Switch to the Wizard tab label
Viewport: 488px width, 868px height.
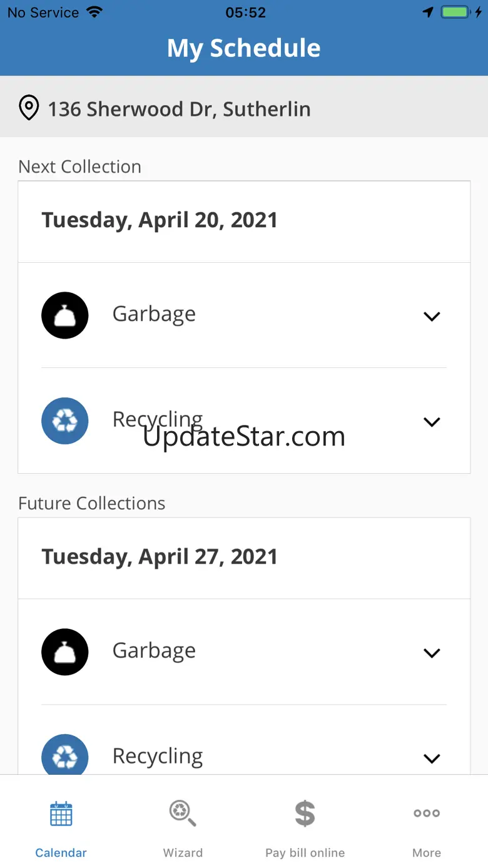183,853
